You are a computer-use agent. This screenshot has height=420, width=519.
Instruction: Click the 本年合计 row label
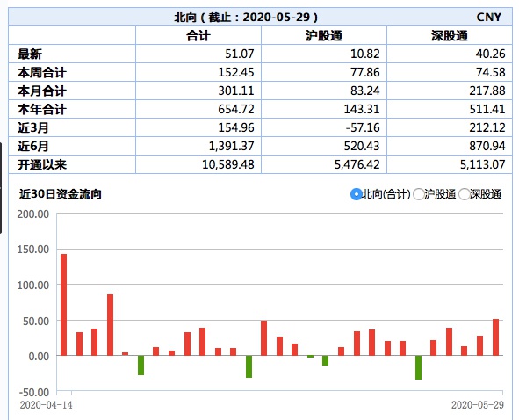42,109
